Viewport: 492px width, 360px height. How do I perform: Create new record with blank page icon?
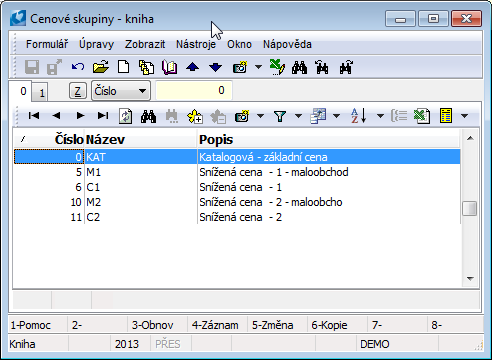[124, 67]
